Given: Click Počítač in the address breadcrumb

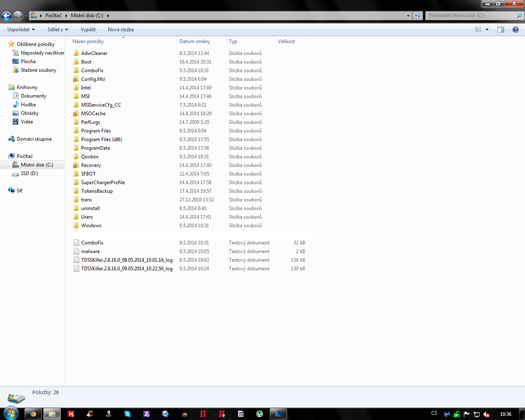Looking at the screenshot, I should (53, 16).
